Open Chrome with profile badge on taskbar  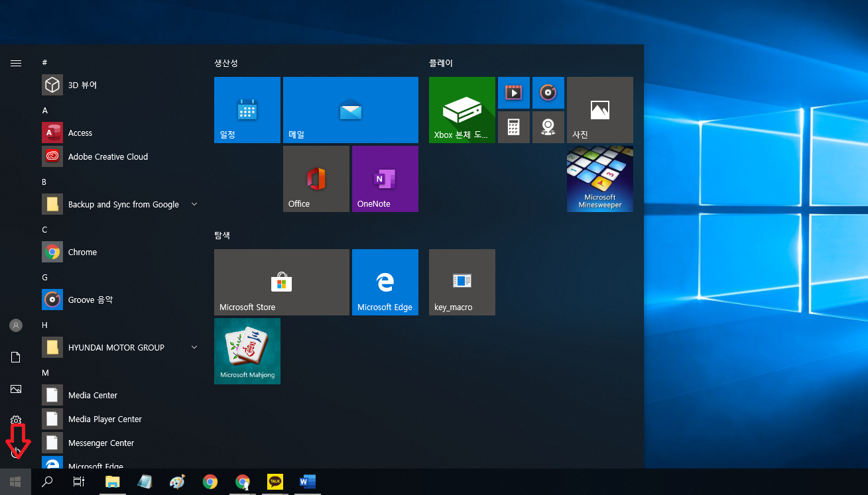click(243, 482)
